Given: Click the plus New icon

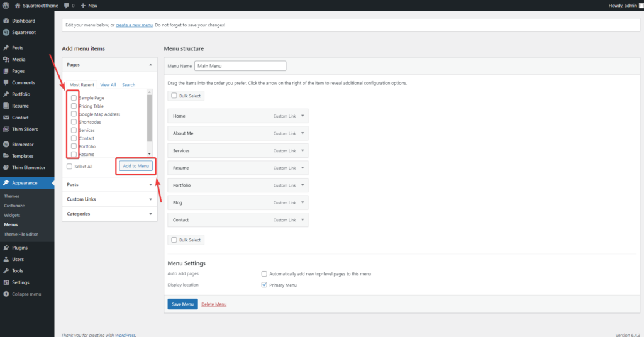Looking at the screenshot, I should point(83,6).
